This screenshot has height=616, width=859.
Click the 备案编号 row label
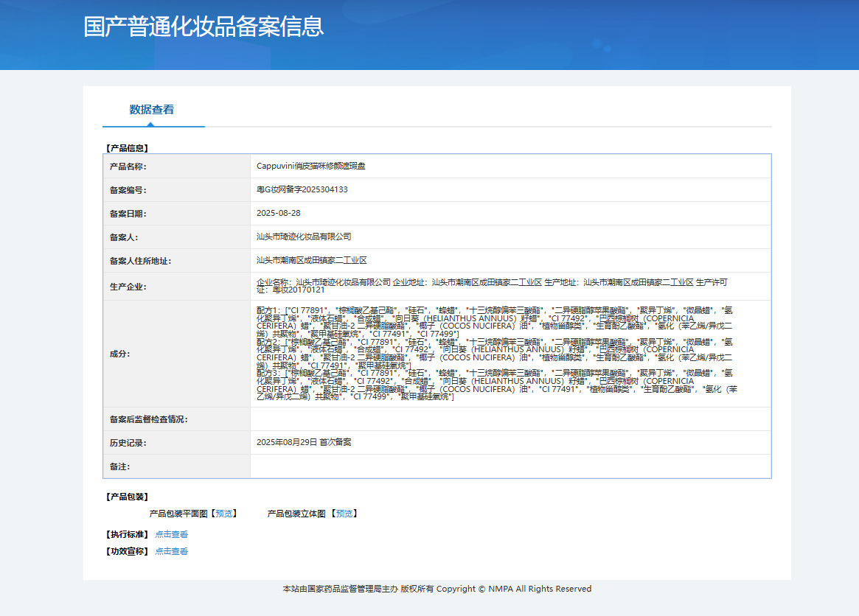click(x=128, y=190)
